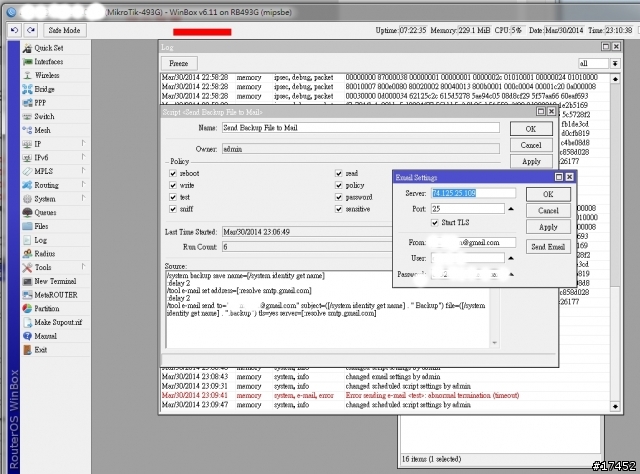
Task: Select the Routing menu icon
Action: coord(27,185)
